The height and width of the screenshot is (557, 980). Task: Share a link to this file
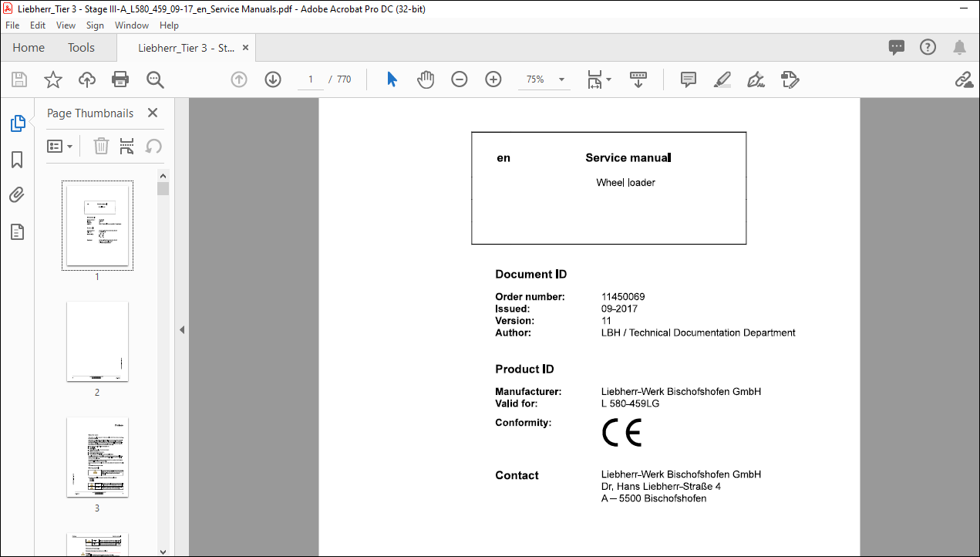964,79
